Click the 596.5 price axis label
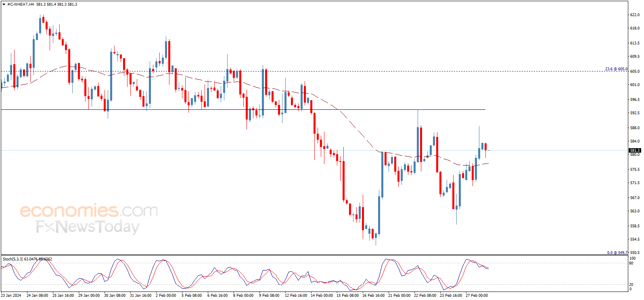 click(635, 100)
